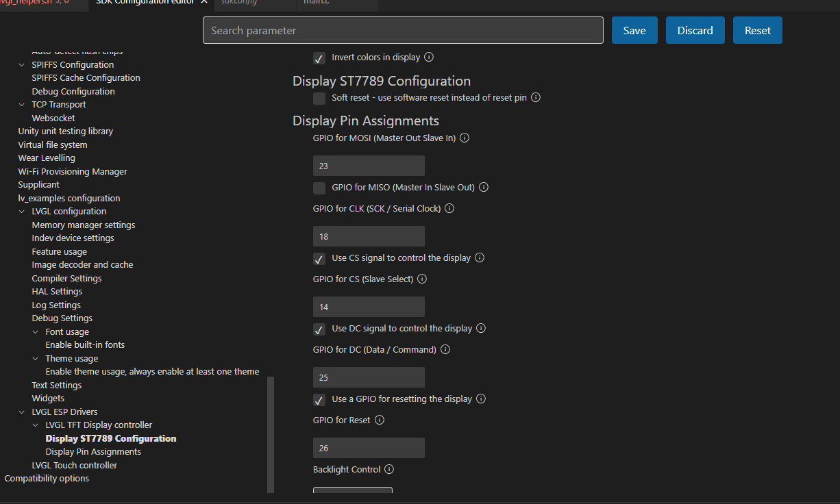
Task: Click the Search parameter input field
Action: 403,30
